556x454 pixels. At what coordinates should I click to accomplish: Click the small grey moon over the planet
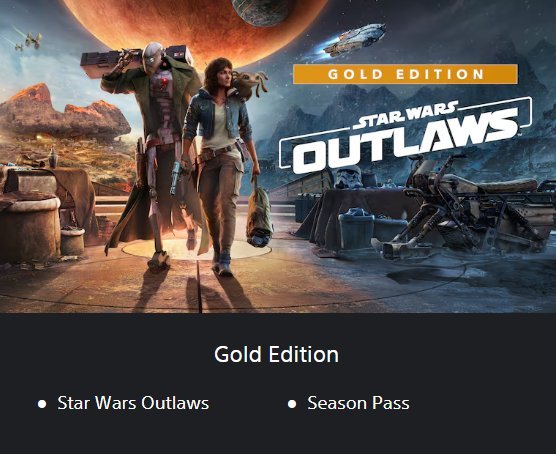(x=262, y=11)
